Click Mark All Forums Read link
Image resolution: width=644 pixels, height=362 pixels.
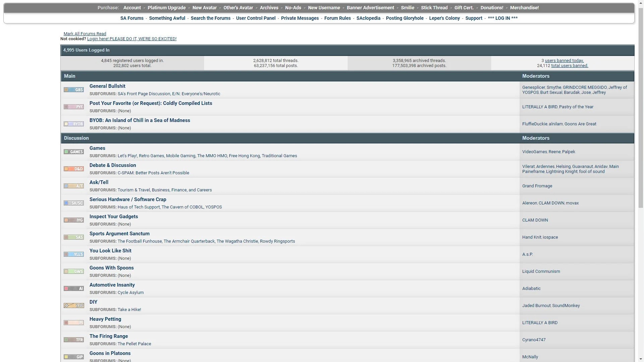(85, 34)
